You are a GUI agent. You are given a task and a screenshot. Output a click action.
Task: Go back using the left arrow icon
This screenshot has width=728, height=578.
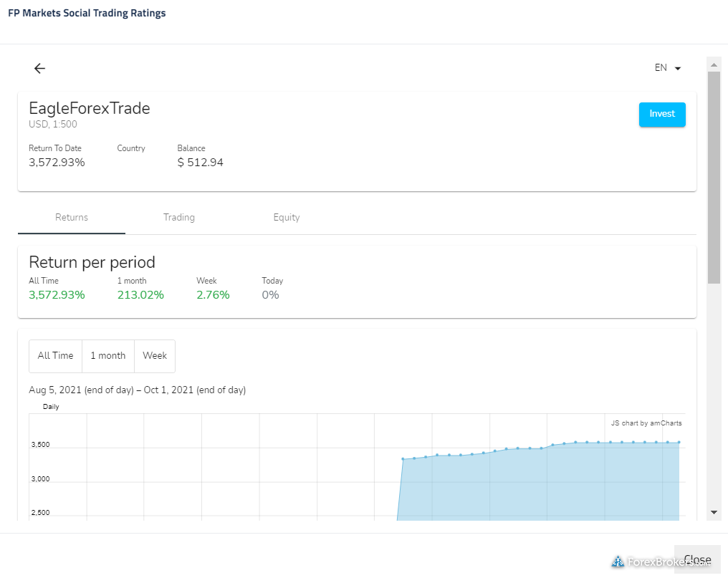click(40, 69)
